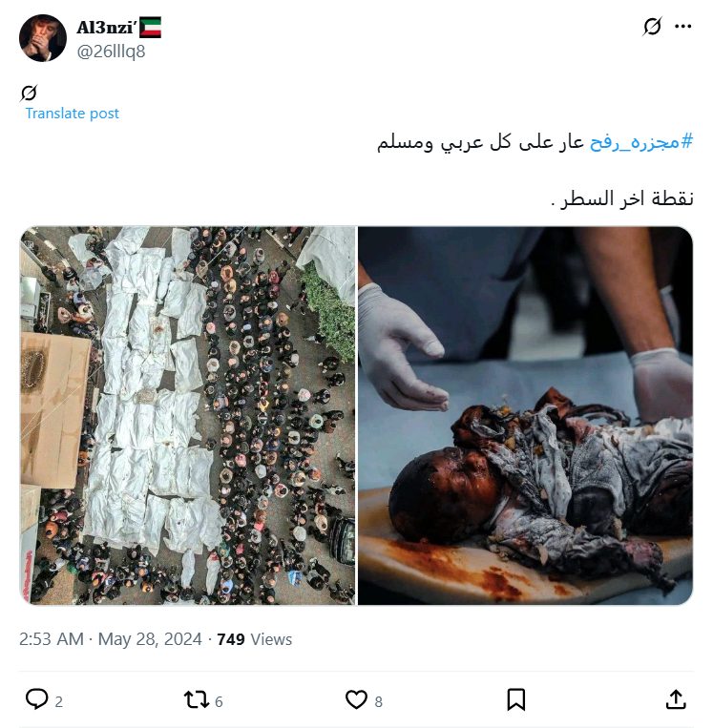
Task: Open the three-dot more options menu
Action: tap(682, 27)
